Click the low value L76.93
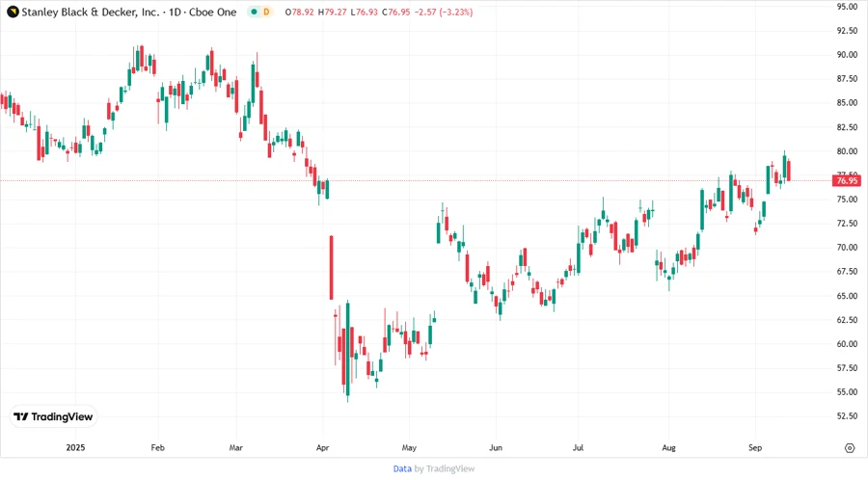868x480 pixels. (x=365, y=12)
